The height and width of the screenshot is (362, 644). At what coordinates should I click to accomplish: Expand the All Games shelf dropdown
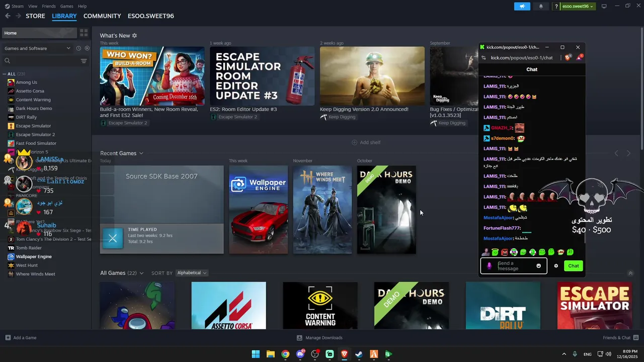click(x=141, y=273)
